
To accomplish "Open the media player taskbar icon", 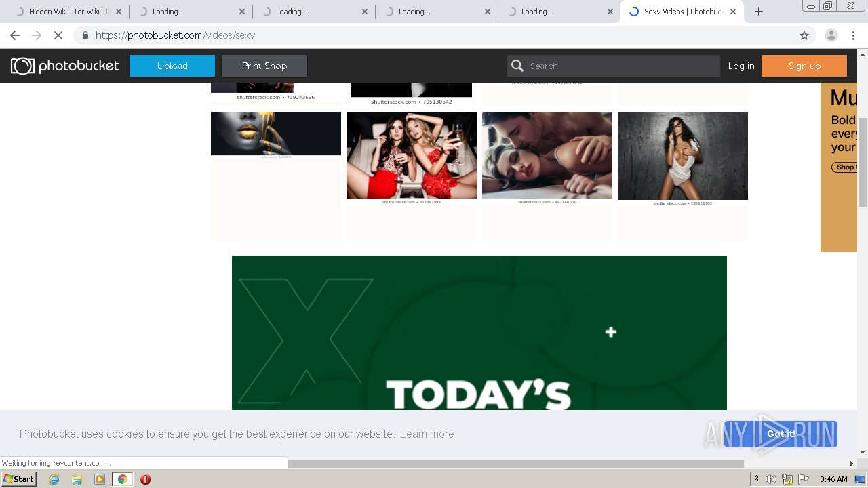I will pos(100,479).
